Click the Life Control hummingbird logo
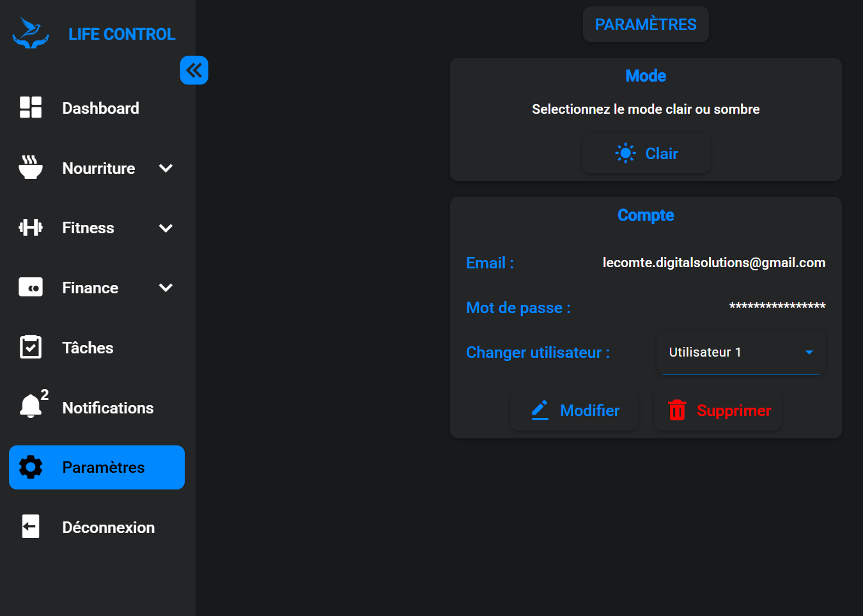 pos(30,32)
